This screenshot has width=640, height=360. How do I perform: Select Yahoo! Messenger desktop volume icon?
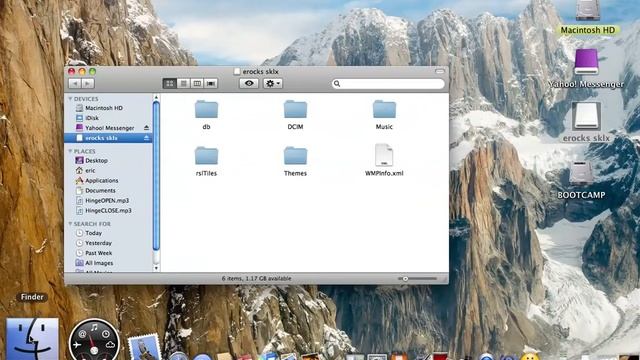[586, 61]
